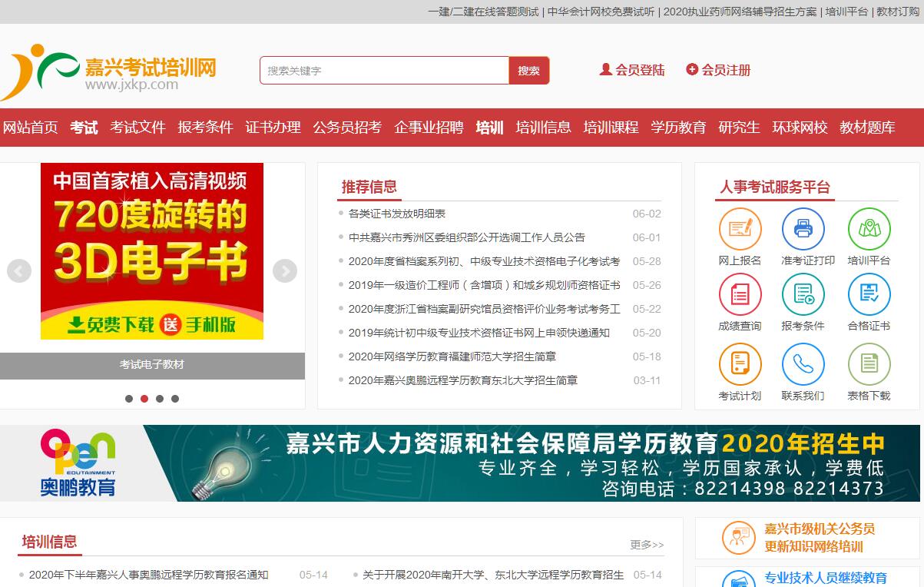This screenshot has width=924, height=587.
Task: Open 2020年度省档案系列初、中级 article
Action: point(484,261)
